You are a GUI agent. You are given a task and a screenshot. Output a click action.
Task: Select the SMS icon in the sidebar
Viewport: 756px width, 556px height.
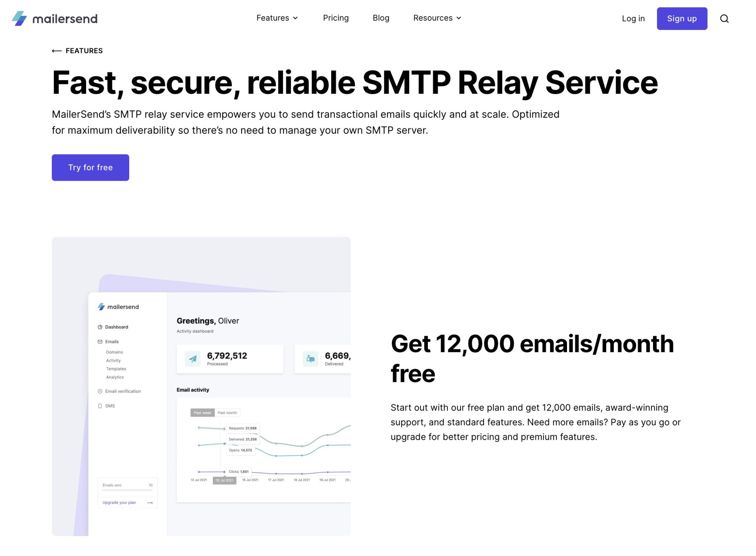point(99,406)
